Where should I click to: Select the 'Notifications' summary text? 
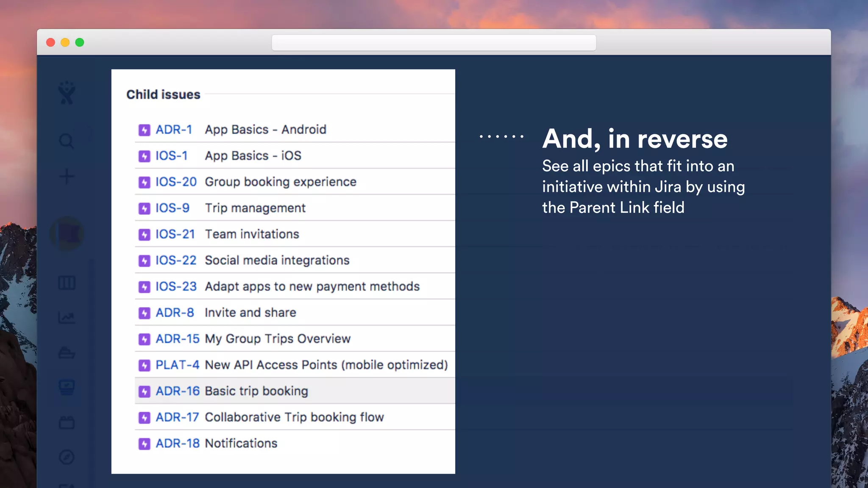[241, 444]
